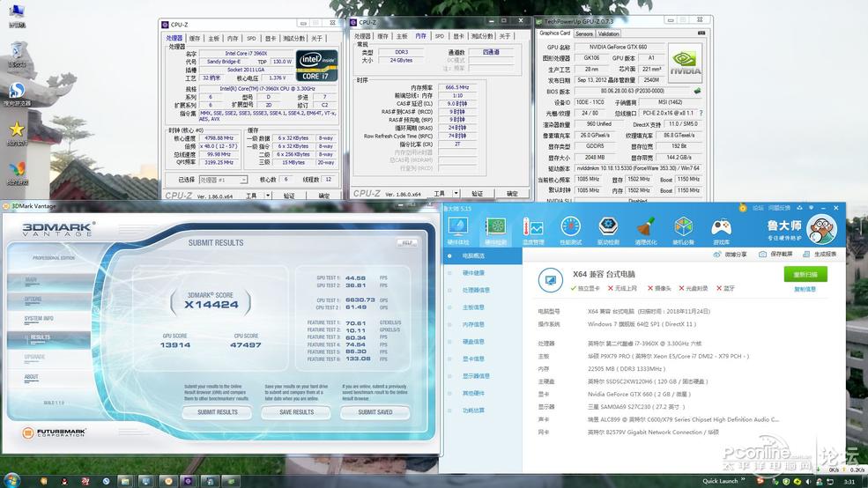868x488 pixels.
Task: Click the GPU-Z screenshot camera icon
Action: click(x=701, y=33)
